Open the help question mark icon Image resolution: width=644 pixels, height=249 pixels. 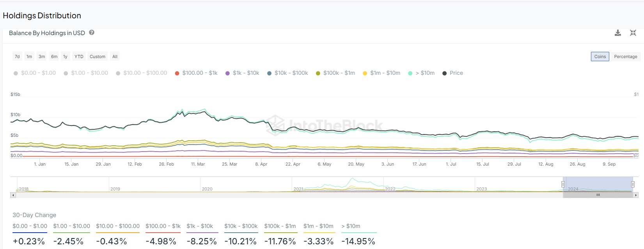[92, 33]
